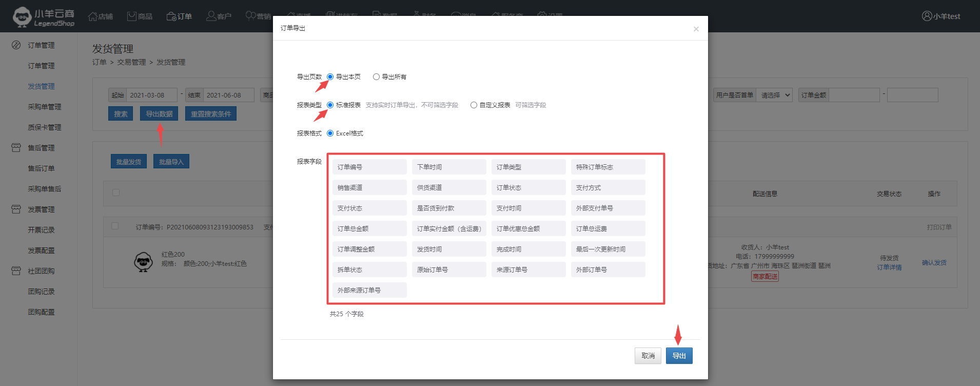This screenshot has height=386, width=980.
Task: Open the 客户 customers nav icon
Action: pos(211,16)
